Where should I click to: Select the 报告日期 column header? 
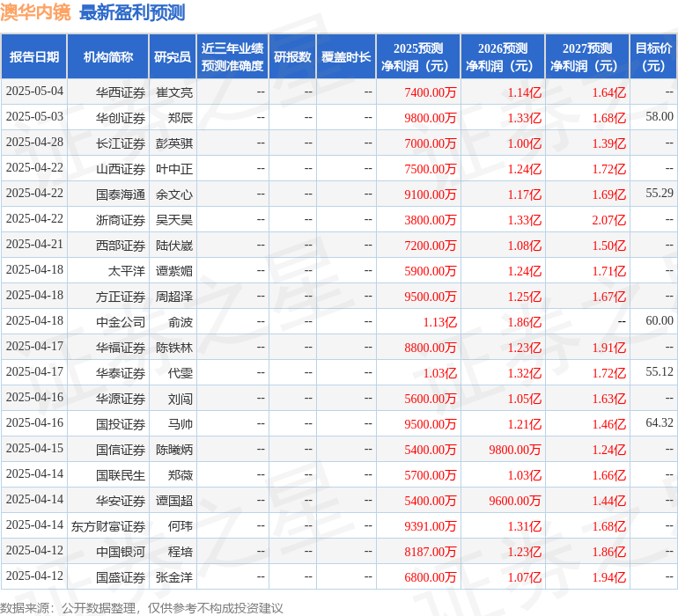(x=34, y=56)
